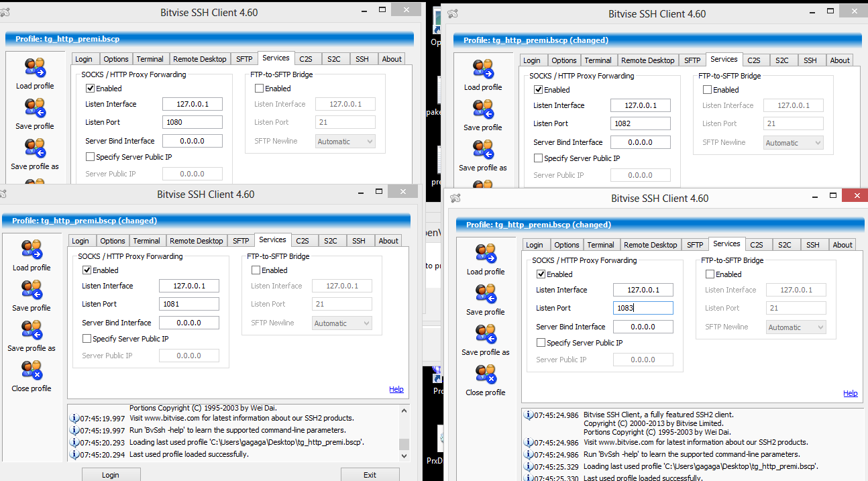868x481 pixels.
Task: Click Save profile as icon in port 1083 window
Action: pyautogui.click(x=486, y=335)
